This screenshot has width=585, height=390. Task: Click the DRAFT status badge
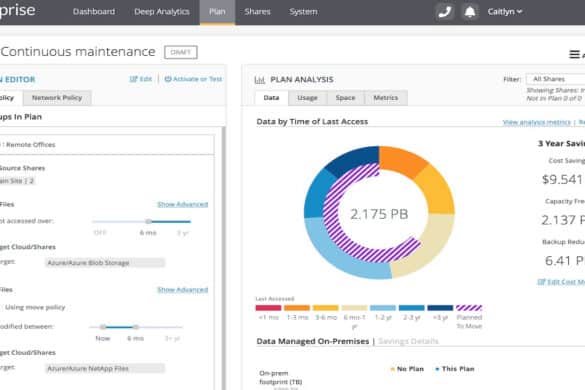click(181, 52)
